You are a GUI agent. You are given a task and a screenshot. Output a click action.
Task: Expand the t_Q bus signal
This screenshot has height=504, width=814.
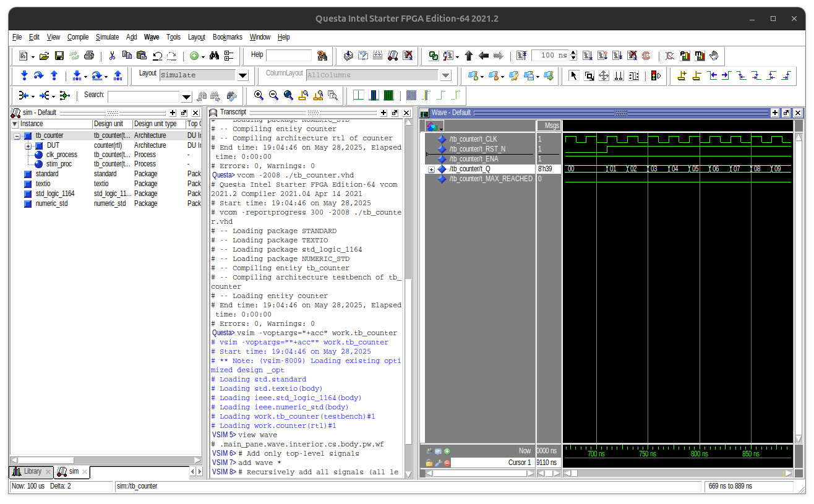431,169
